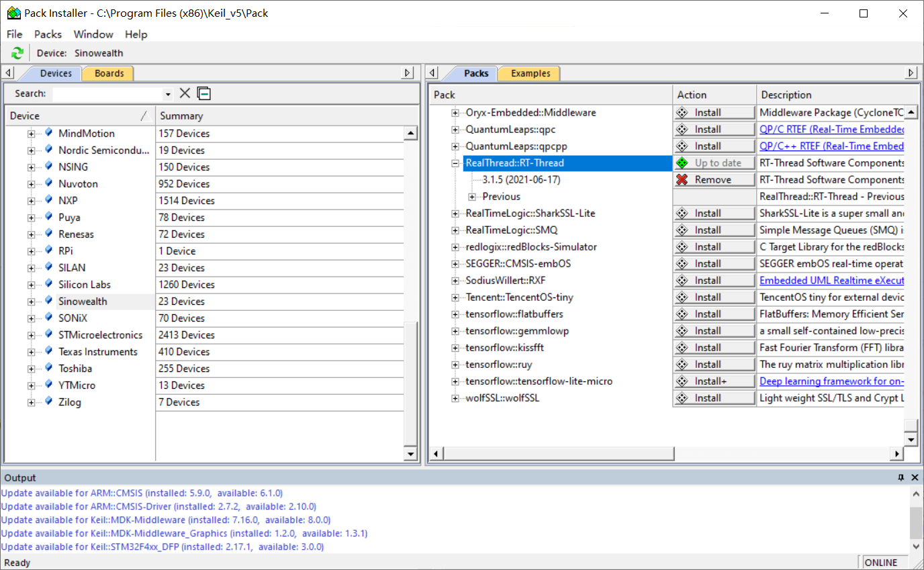Open the Help menu
This screenshot has height=570, width=924.
(x=136, y=34)
